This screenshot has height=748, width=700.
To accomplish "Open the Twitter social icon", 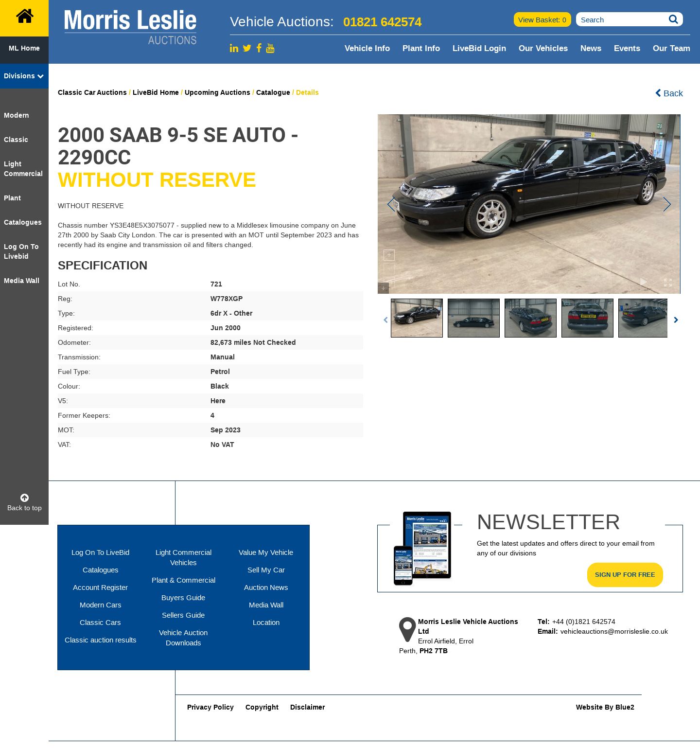I will pos(247,48).
